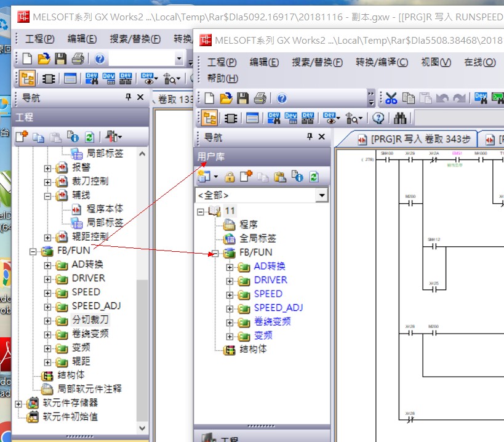Switch to the [PRG]R 写入 卷取 343步 tab

[412, 140]
